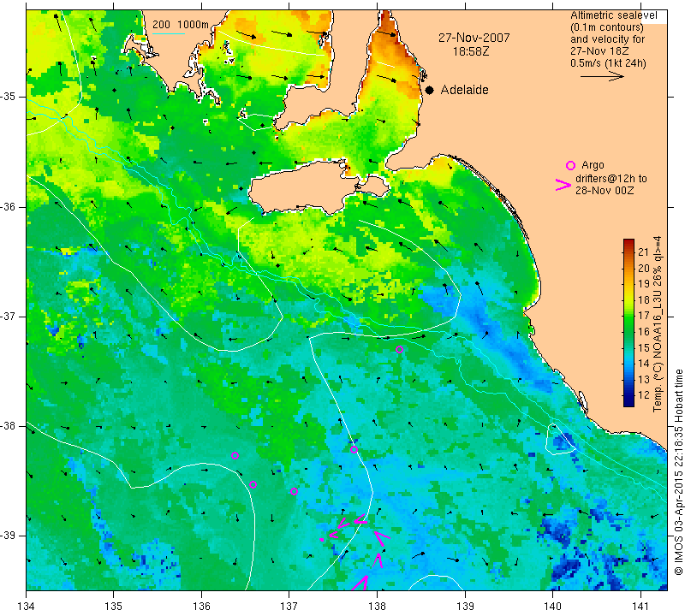Viewport: 685px width, 616px height.
Task: Click the Argo legend label
Action: (593, 165)
